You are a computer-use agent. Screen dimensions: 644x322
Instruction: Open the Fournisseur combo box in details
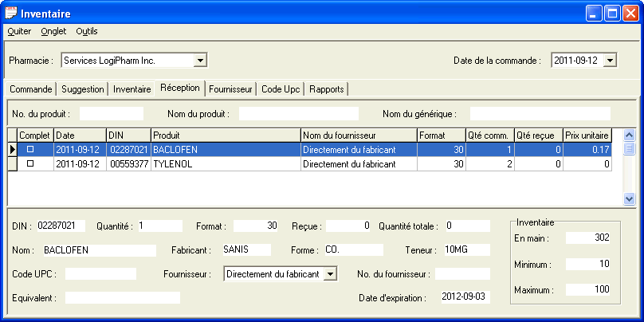[x=331, y=274]
